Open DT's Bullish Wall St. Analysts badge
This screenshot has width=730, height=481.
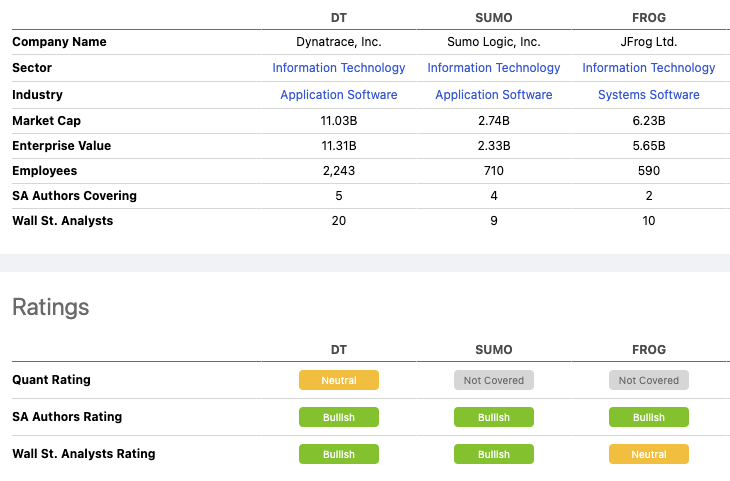tap(339, 454)
